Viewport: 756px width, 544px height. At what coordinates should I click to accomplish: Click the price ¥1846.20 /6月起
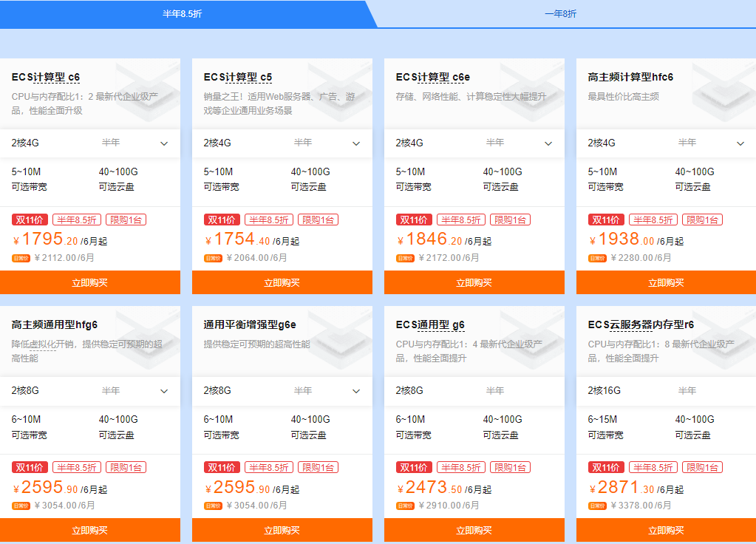(x=445, y=239)
